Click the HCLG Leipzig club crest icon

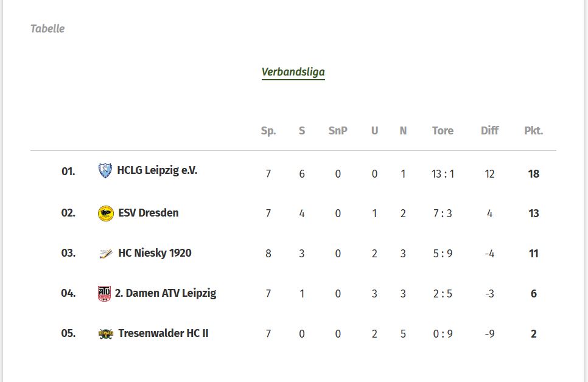(105, 170)
